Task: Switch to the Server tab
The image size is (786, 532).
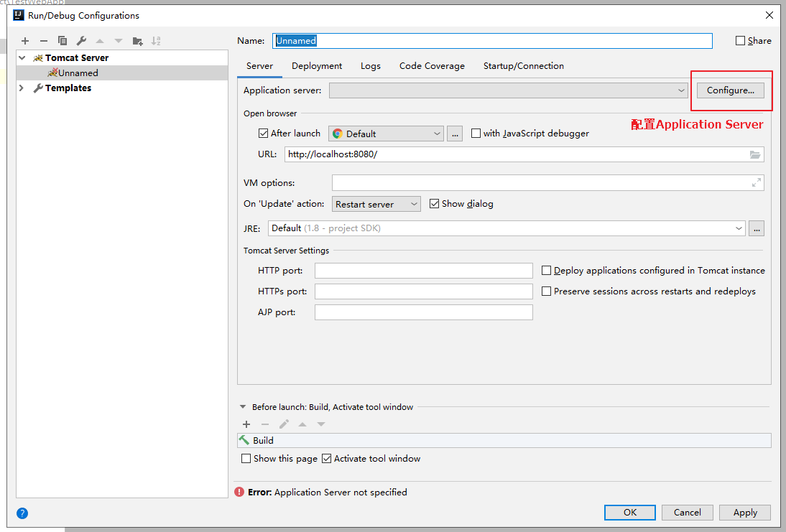Action: (x=259, y=66)
